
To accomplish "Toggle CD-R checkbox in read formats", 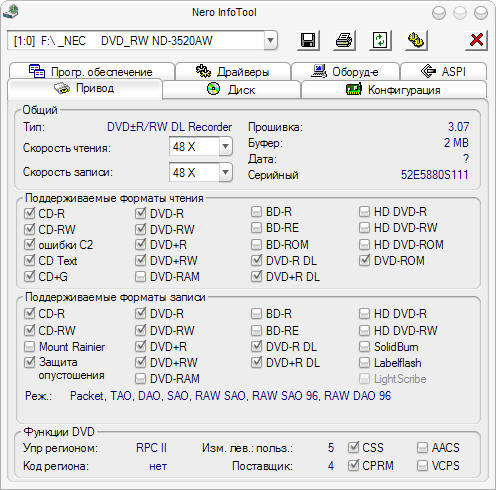I will [x=30, y=213].
